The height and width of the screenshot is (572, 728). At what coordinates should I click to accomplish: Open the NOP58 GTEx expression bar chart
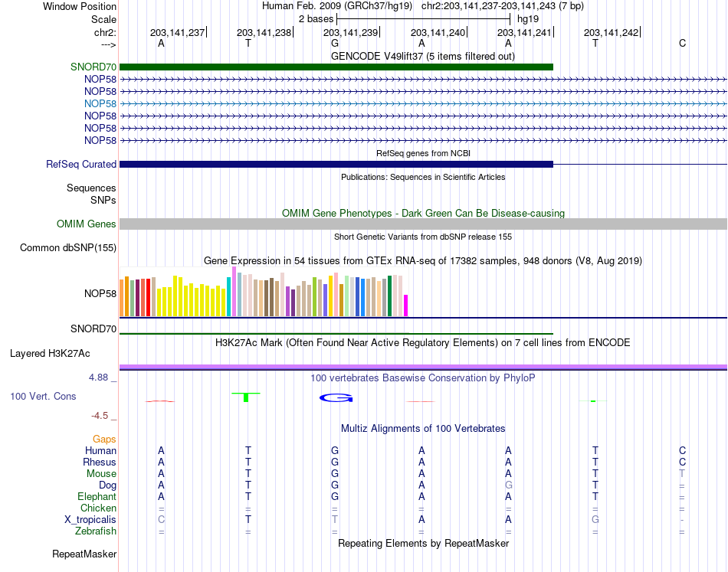(264, 292)
